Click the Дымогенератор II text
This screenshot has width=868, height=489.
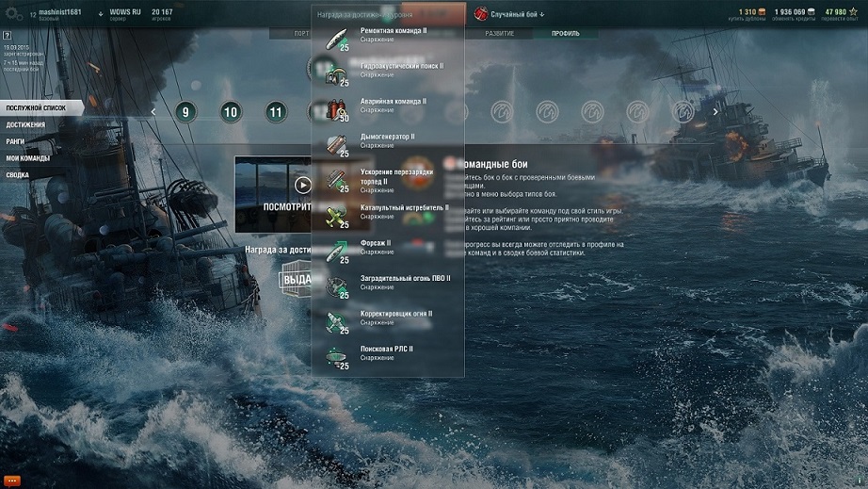387,137
